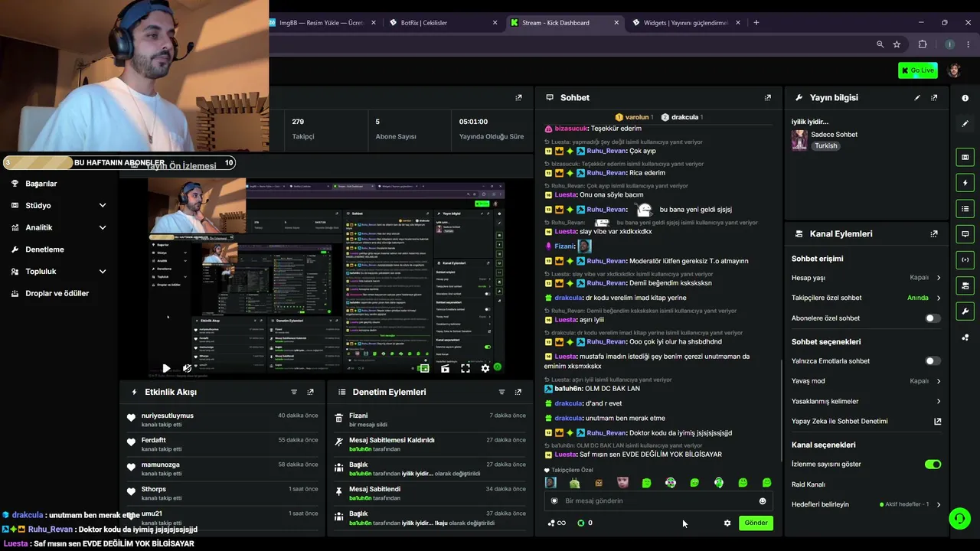Filter the Etkinlik Akışı feed
The image size is (980, 551).
pos(294,392)
